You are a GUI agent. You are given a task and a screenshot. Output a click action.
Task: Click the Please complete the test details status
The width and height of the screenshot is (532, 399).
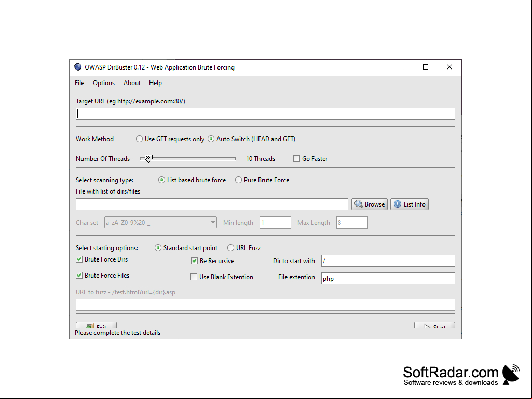[118, 333]
